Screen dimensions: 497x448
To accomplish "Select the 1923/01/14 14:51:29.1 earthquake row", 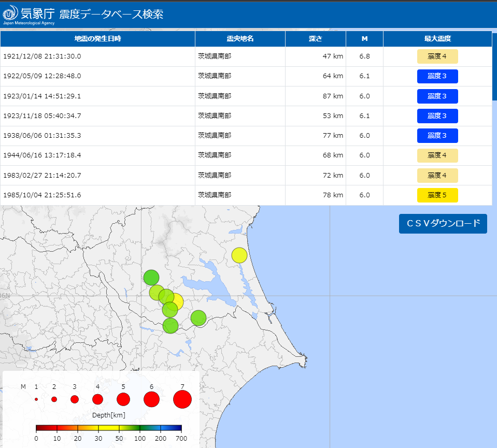I will pyautogui.click(x=98, y=96).
